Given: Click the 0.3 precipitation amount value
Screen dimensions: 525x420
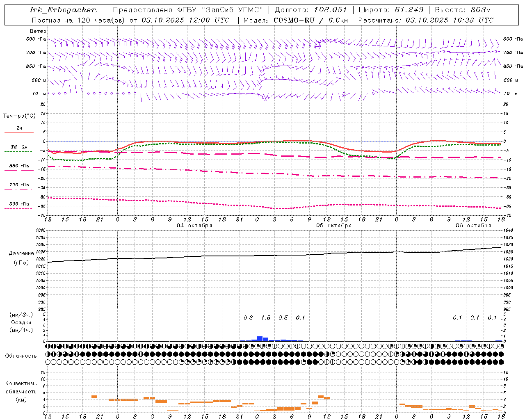Looking at the screenshot, I should point(248,317).
